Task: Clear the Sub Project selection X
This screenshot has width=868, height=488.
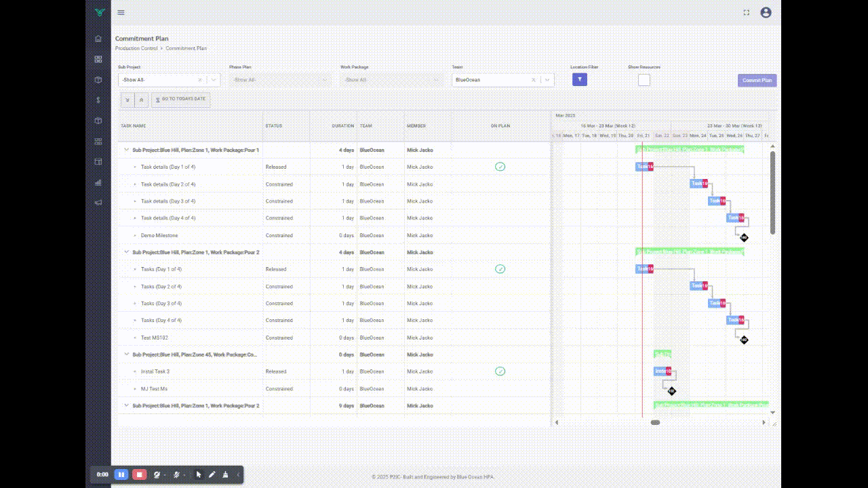Action: click(x=200, y=80)
